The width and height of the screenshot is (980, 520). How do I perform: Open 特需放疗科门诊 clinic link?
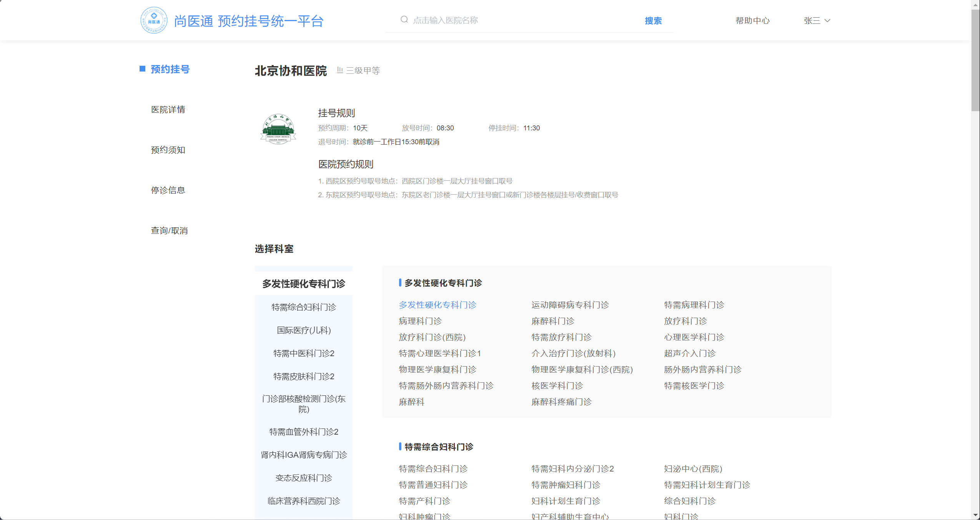[561, 337]
